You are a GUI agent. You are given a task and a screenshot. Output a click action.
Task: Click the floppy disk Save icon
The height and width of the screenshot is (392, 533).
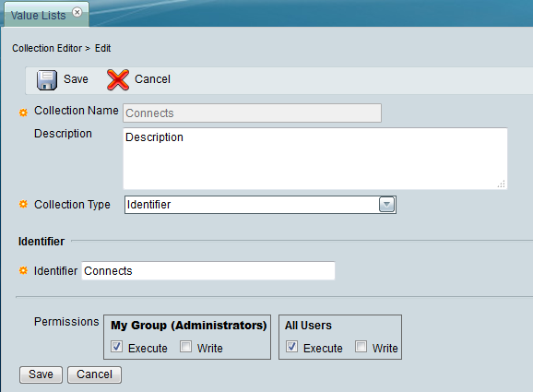47,80
